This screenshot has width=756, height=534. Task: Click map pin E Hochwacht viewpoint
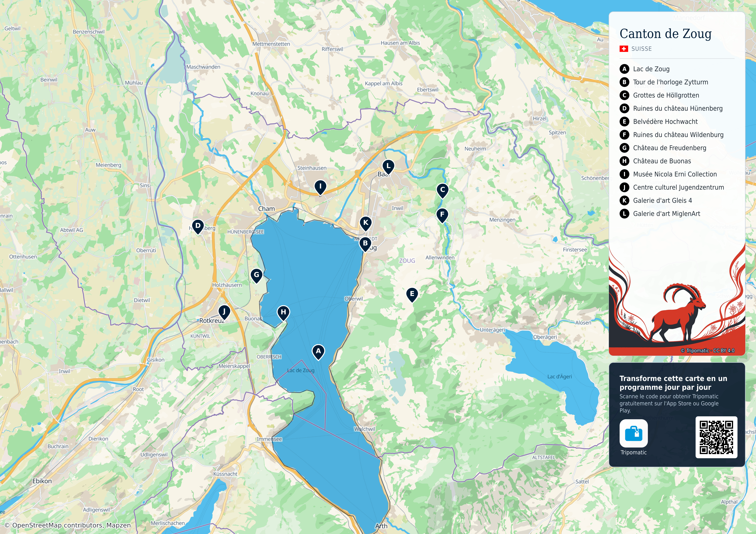click(x=412, y=295)
